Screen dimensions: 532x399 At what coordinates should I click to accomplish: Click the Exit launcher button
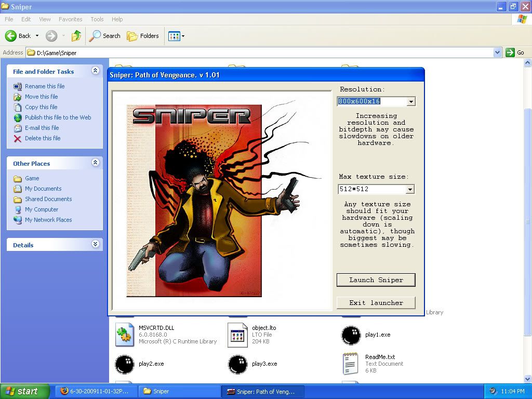coord(376,303)
